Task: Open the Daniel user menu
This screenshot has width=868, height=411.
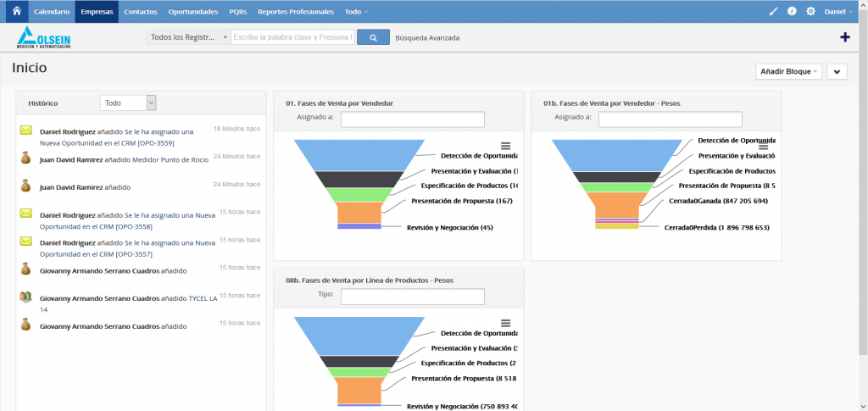Action: tap(840, 12)
